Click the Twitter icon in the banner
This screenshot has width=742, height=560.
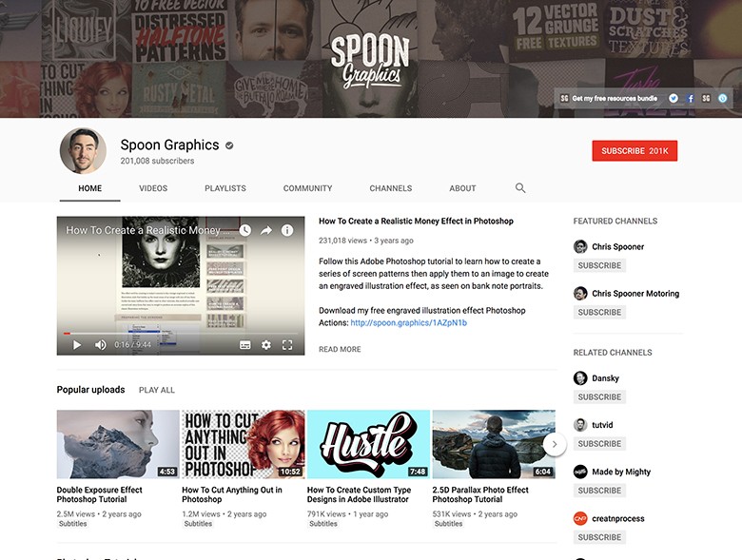pyautogui.click(x=673, y=98)
